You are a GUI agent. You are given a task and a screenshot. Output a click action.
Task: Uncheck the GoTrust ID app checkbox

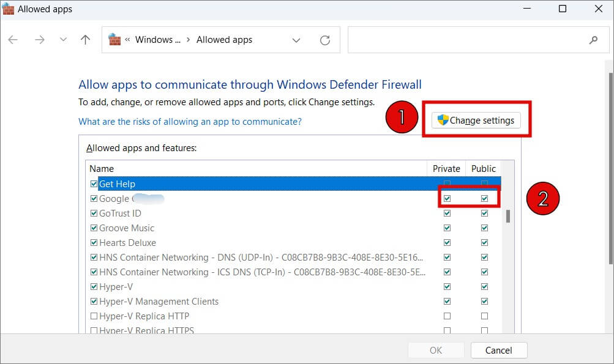[94, 214]
